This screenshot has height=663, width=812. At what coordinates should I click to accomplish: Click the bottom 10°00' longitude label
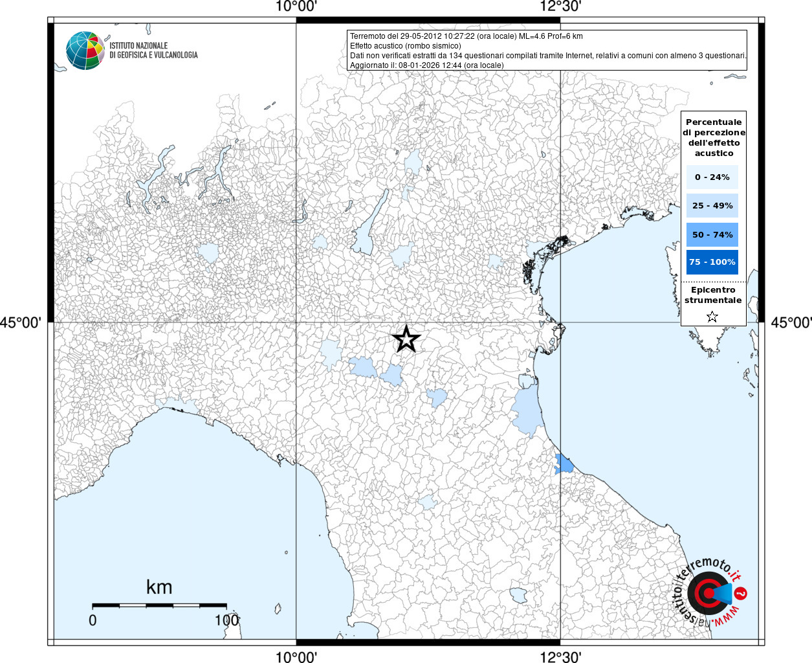296,657
